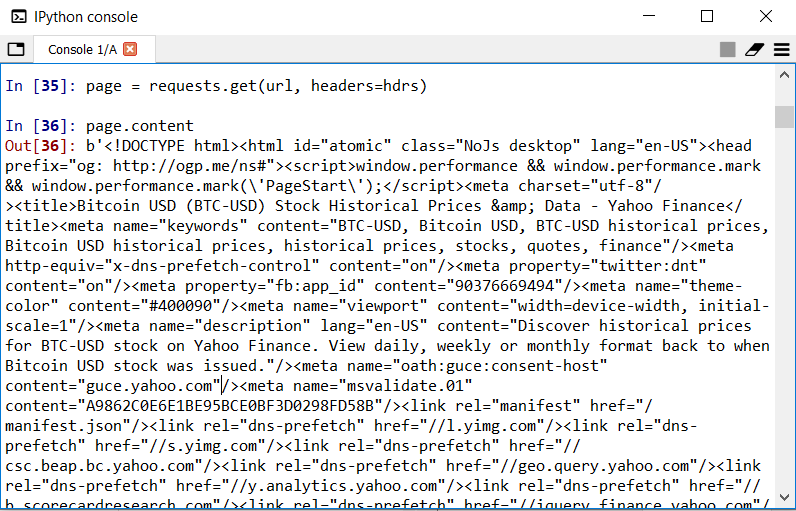The width and height of the screenshot is (796, 511).
Task: Maximize the IPython console window
Action: [707, 16]
